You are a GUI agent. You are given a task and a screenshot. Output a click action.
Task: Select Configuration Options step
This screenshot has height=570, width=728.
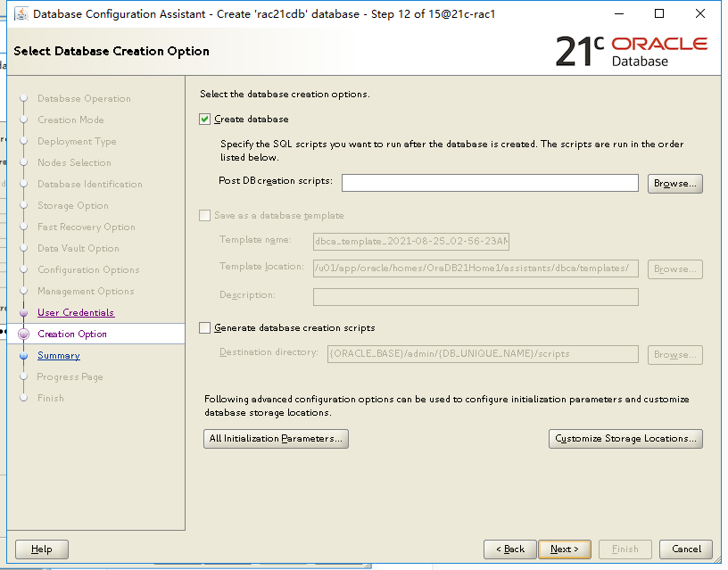click(88, 269)
